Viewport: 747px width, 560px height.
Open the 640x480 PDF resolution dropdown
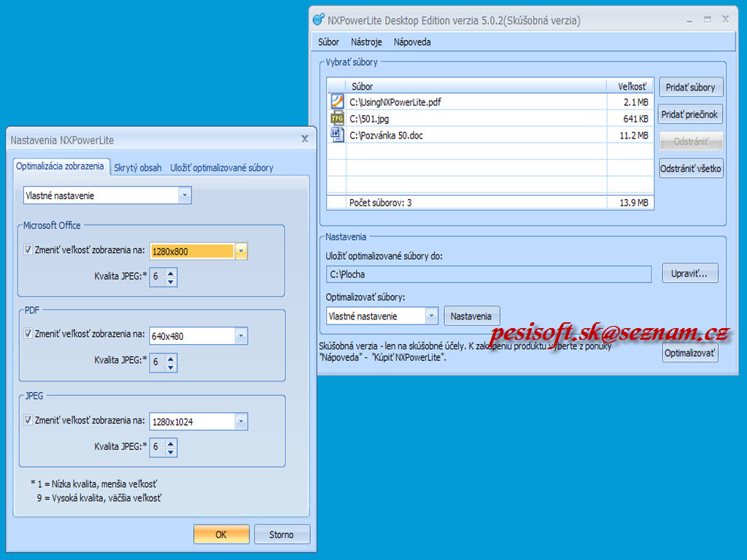pos(241,335)
